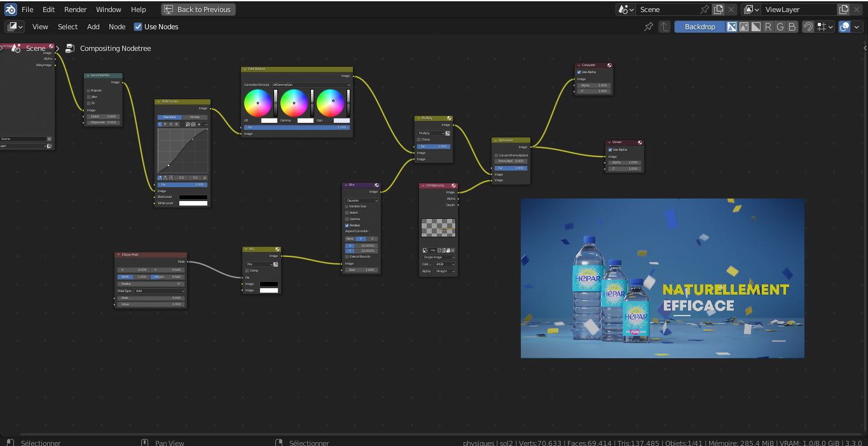Open the editor type selector icon
The image size is (868, 446).
coord(15,27)
